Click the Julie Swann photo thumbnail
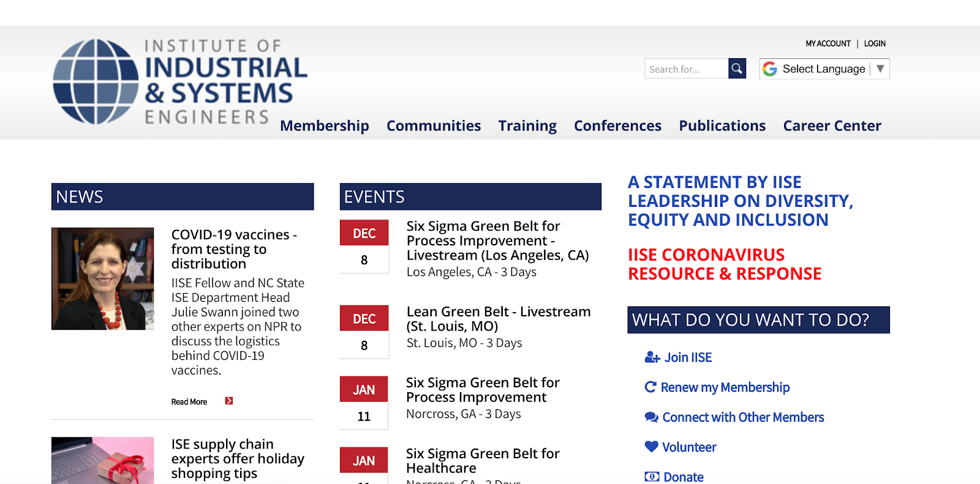This screenshot has height=484, width=980. pos(103,279)
